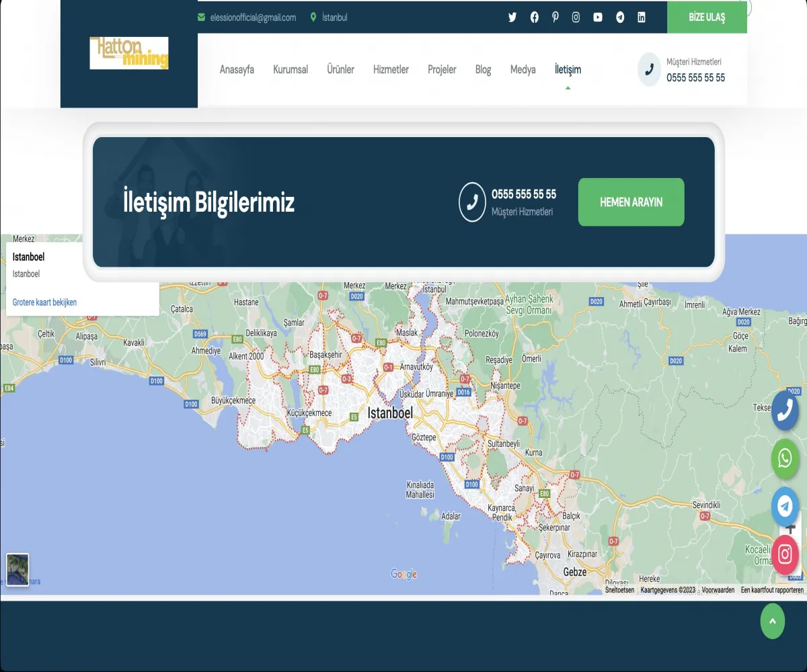
Task: Open the Twitter social icon
Action: click(512, 17)
